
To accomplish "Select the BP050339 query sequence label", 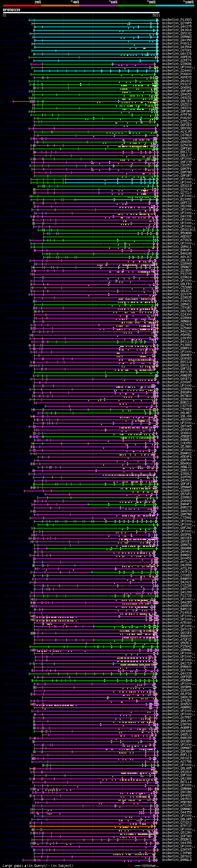I will coord(11,10).
